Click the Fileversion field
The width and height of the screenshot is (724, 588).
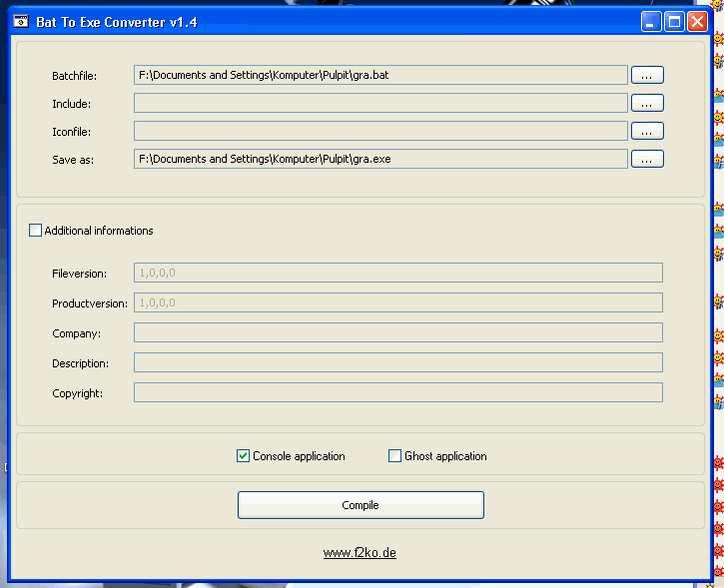[x=397, y=273]
